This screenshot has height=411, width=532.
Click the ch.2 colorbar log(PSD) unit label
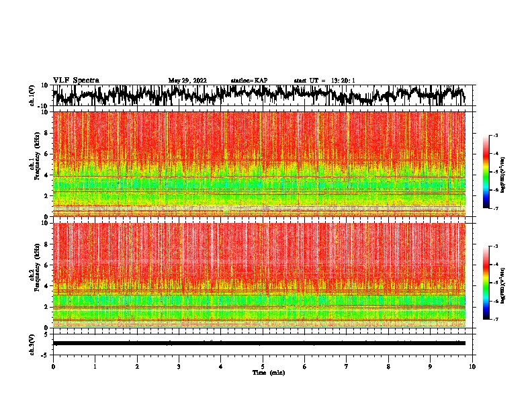point(503,285)
